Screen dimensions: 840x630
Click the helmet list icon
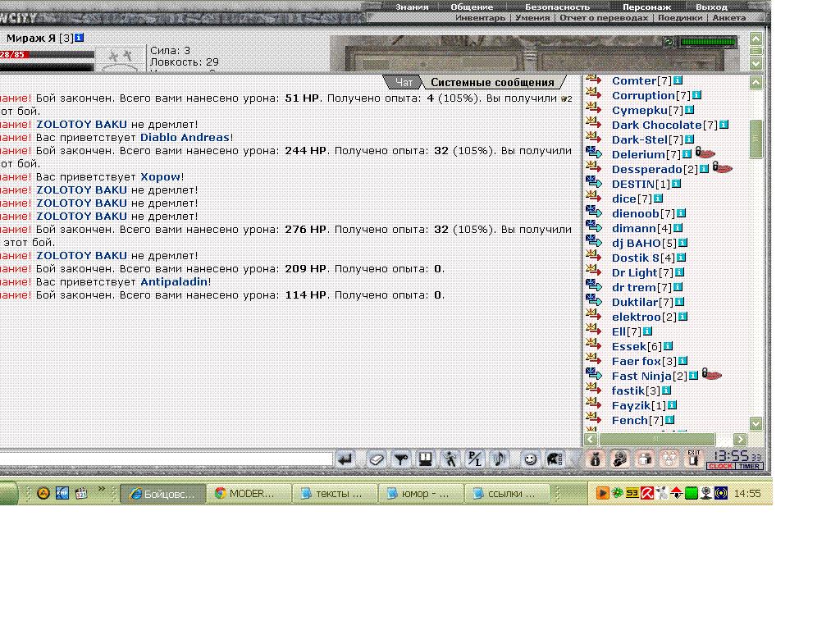tap(555, 459)
